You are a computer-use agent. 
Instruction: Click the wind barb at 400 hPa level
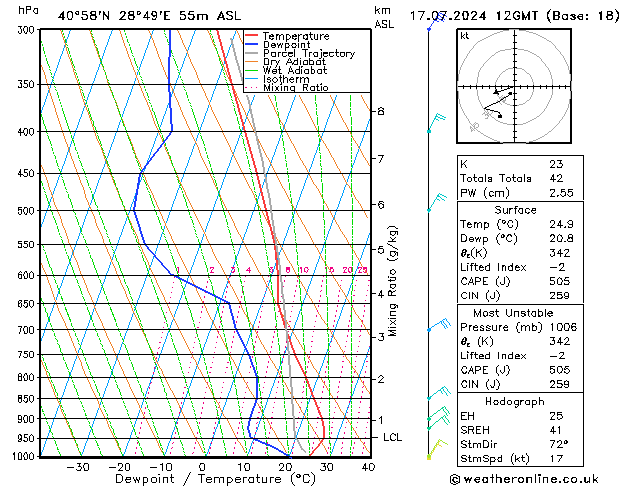pyautogui.click(x=436, y=123)
